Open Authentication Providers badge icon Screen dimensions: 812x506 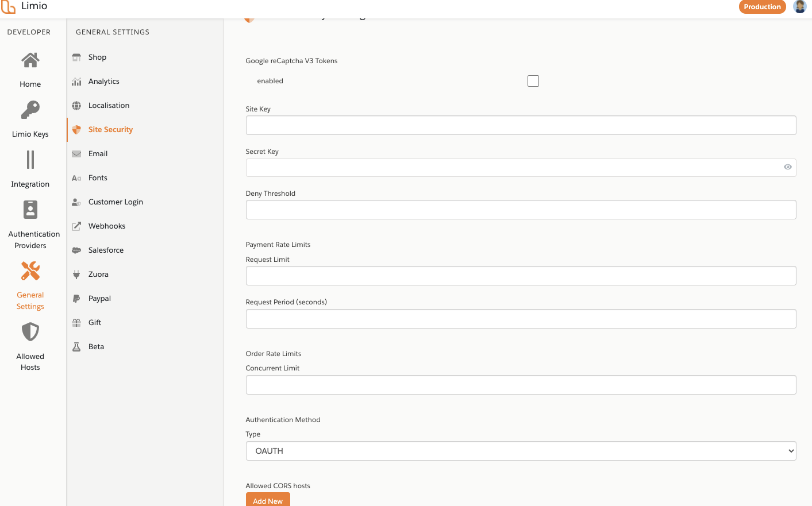click(30, 210)
